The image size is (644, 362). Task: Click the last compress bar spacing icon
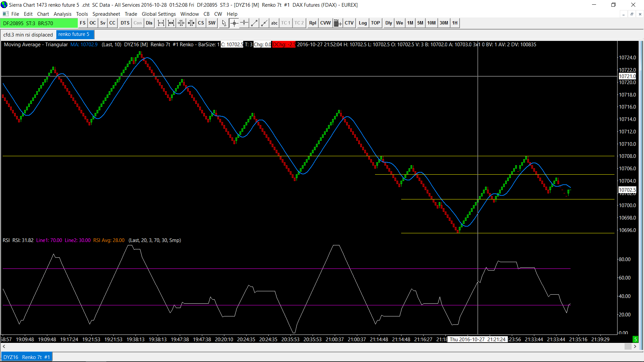[x=191, y=23]
